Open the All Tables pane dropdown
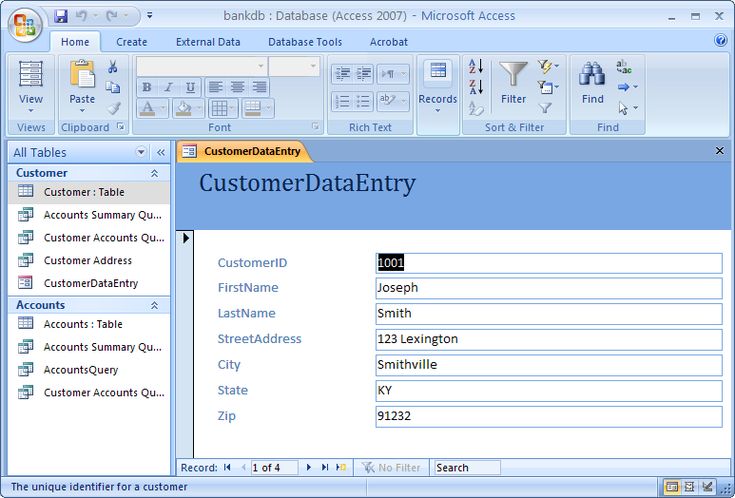The image size is (735, 498). (141, 152)
